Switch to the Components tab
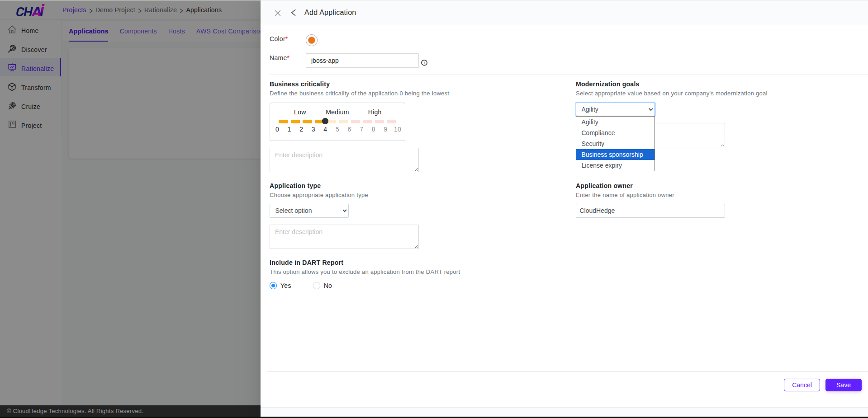The height and width of the screenshot is (418, 868). pos(138,31)
